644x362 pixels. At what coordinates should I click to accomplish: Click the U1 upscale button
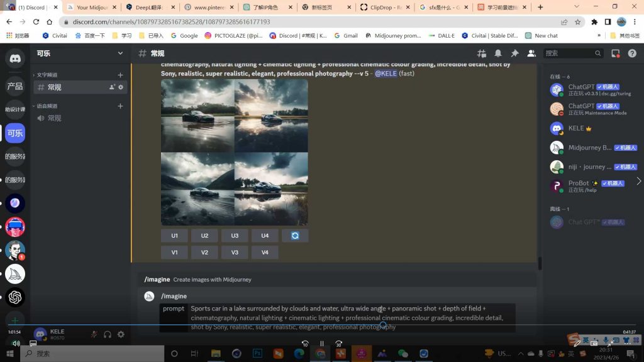(174, 236)
